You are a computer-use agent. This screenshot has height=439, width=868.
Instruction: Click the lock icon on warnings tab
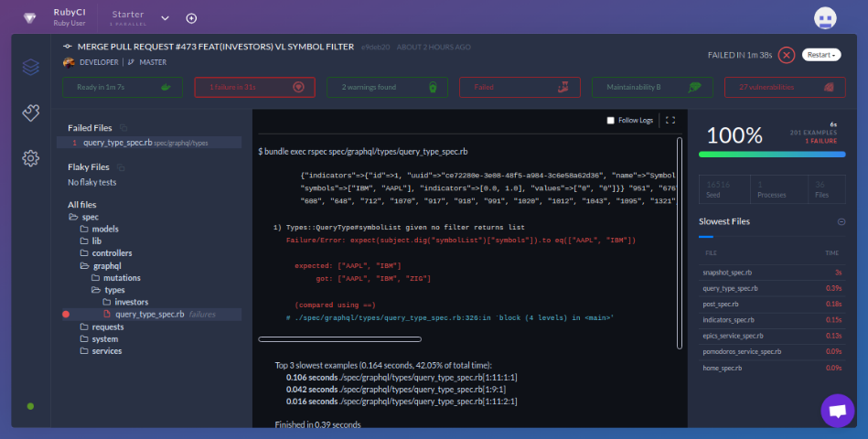point(433,88)
